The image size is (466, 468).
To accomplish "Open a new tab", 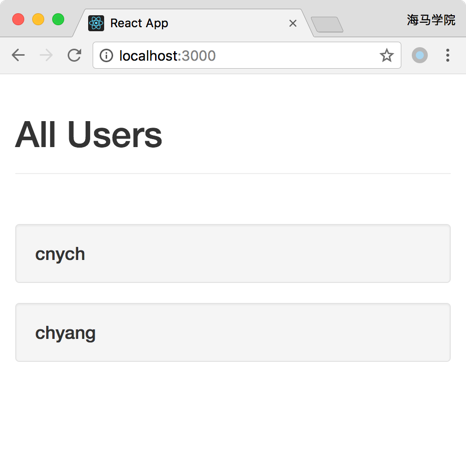I will point(327,25).
